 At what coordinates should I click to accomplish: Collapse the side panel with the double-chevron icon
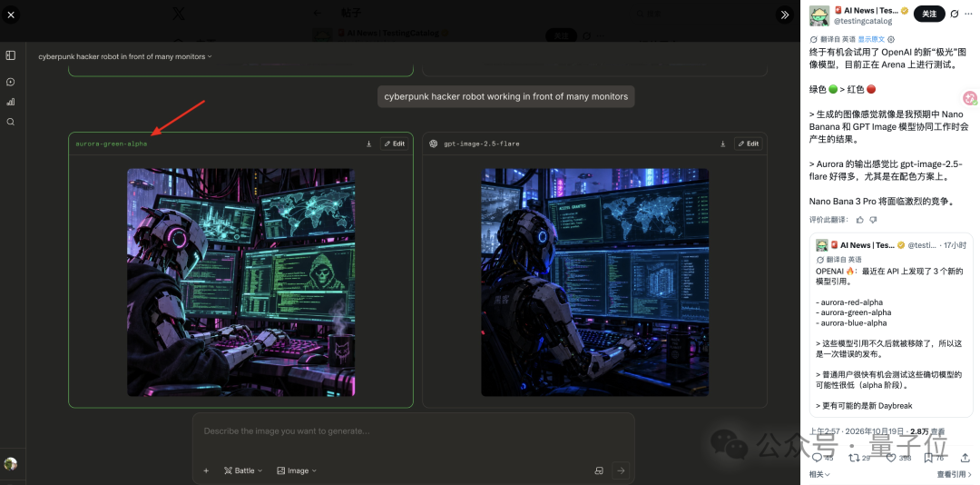(x=784, y=15)
